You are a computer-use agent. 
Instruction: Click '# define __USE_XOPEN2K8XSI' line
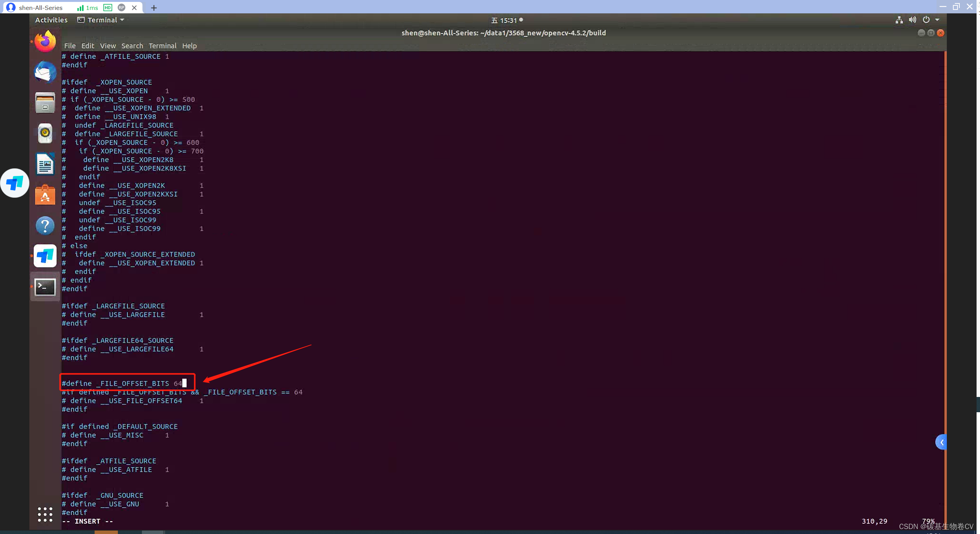(x=132, y=168)
